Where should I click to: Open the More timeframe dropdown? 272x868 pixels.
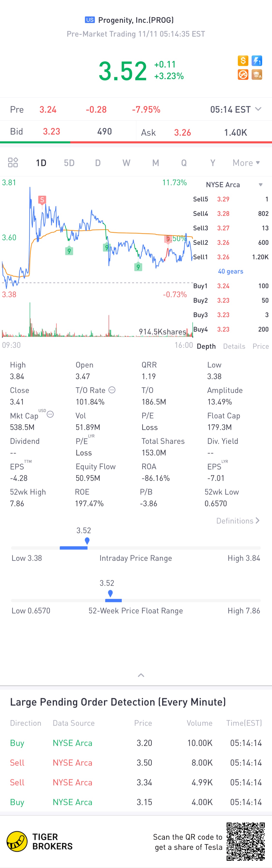click(x=246, y=163)
